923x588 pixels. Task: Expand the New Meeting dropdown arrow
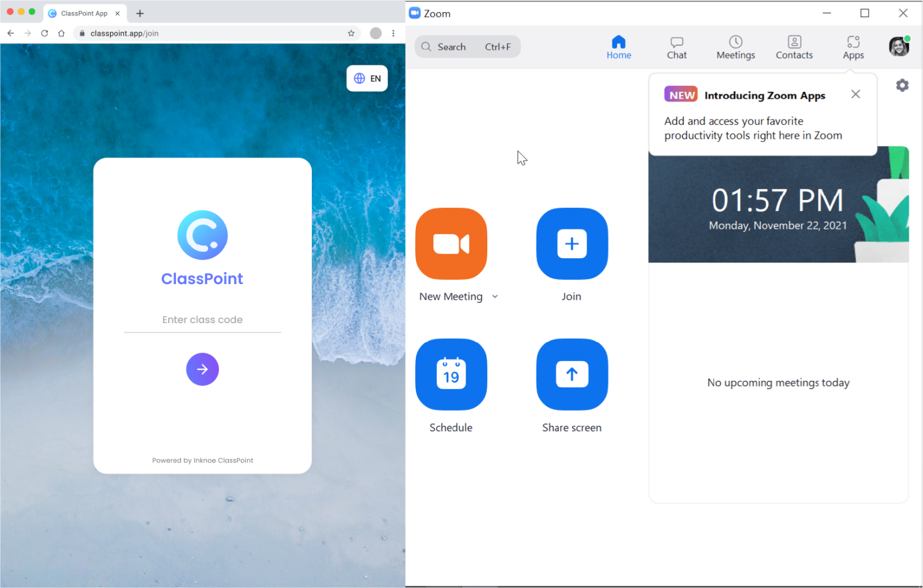pyautogui.click(x=495, y=296)
